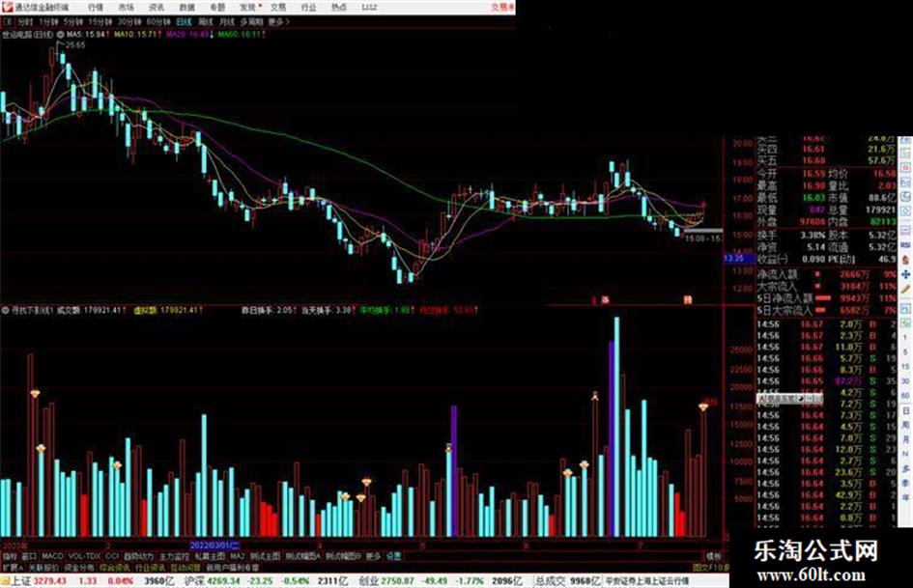Open the 资金分布 tab

tap(78, 567)
